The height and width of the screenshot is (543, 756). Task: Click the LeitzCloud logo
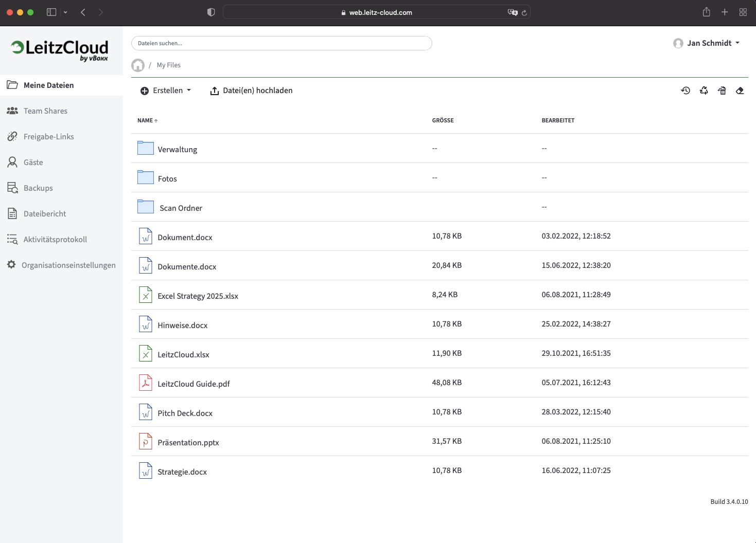pos(60,50)
